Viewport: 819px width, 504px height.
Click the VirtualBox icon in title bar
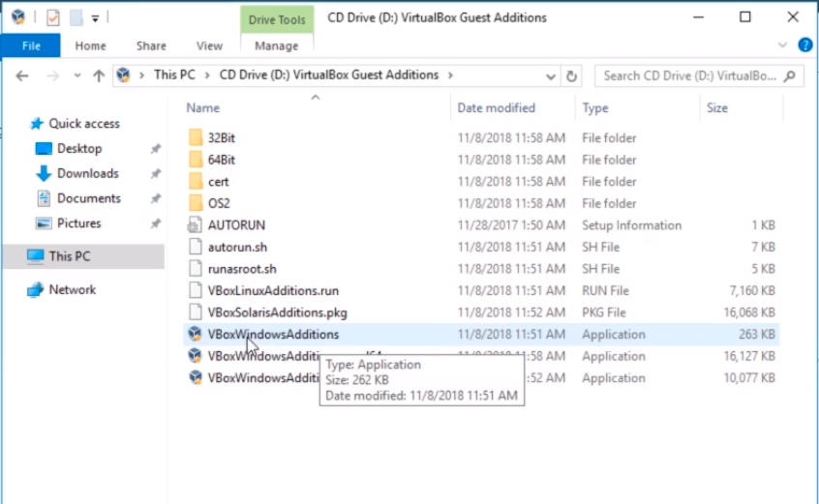18,17
